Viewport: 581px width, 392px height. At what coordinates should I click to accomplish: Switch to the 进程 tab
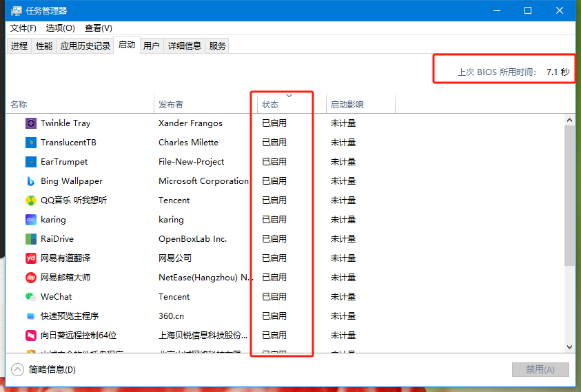click(x=19, y=46)
